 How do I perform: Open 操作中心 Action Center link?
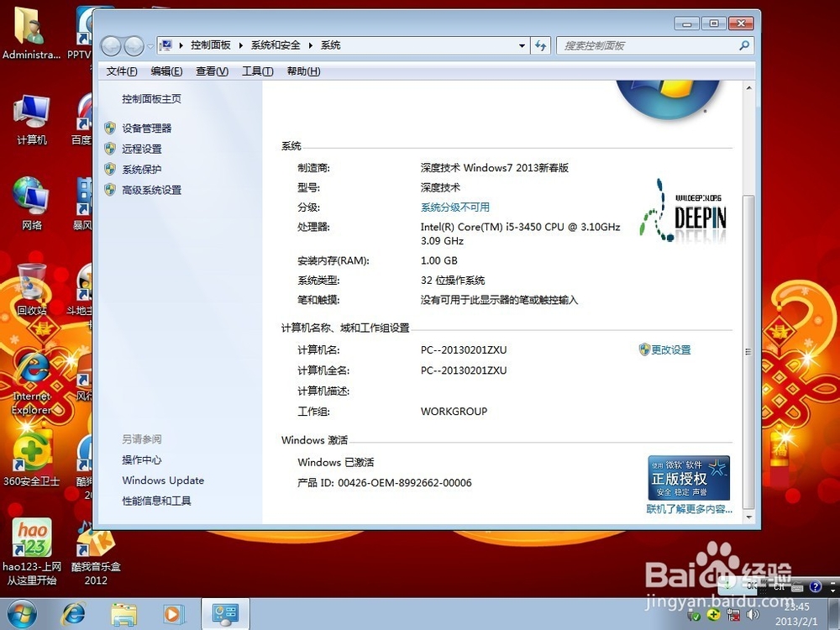[x=141, y=459]
